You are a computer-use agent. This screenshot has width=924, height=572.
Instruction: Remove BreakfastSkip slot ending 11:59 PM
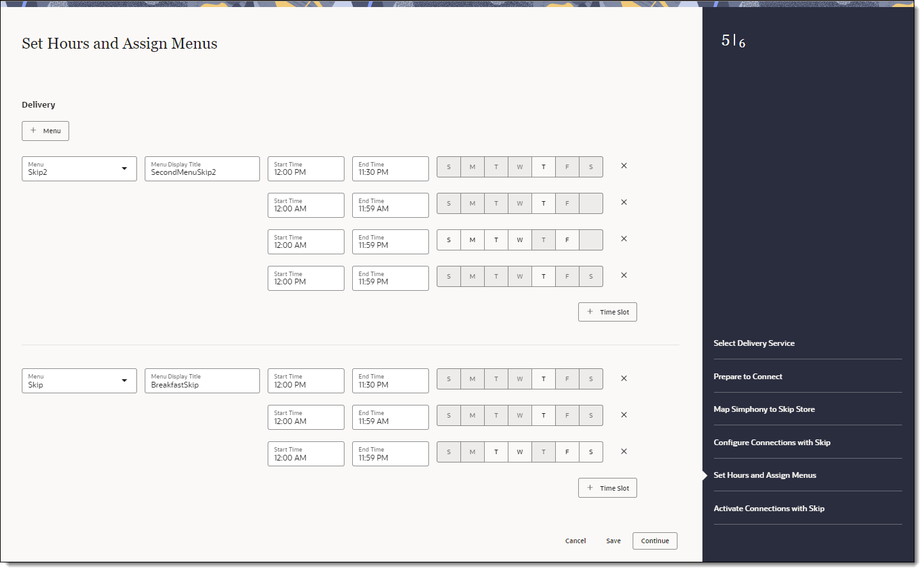pyautogui.click(x=624, y=452)
